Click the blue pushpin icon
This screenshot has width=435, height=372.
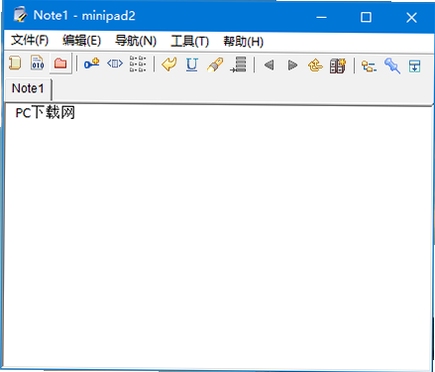tap(392, 66)
